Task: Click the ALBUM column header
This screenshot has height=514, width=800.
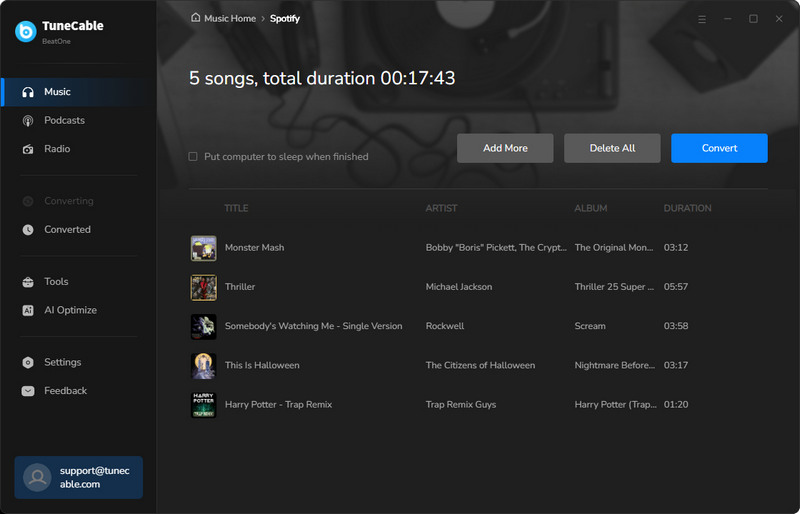Action: tap(591, 208)
